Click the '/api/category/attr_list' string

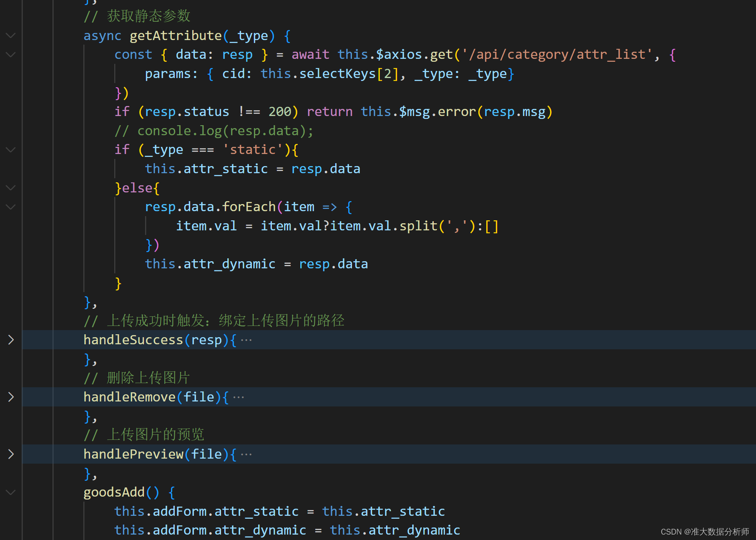click(x=557, y=55)
